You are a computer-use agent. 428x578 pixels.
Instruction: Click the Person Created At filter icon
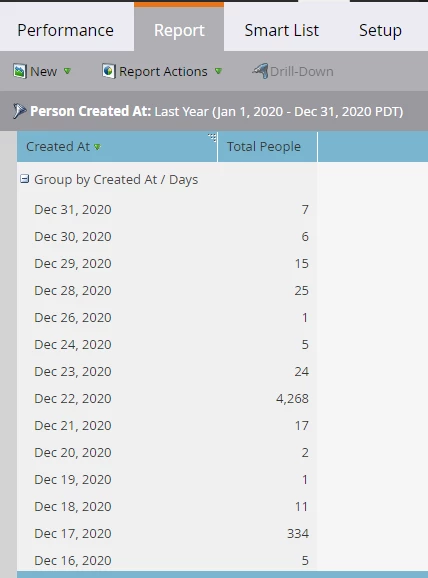point(20,111)
